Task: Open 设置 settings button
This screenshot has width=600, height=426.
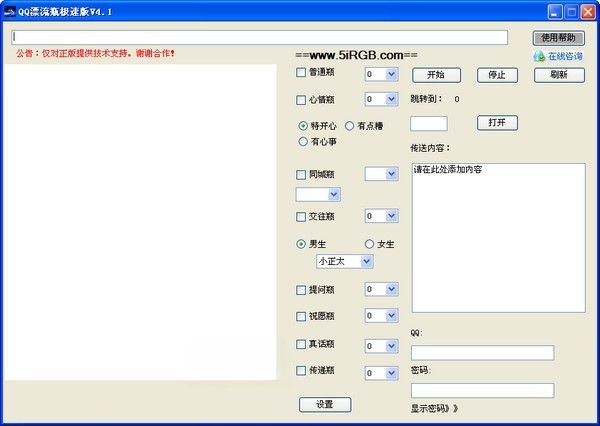Action: (x=325, y=405)
